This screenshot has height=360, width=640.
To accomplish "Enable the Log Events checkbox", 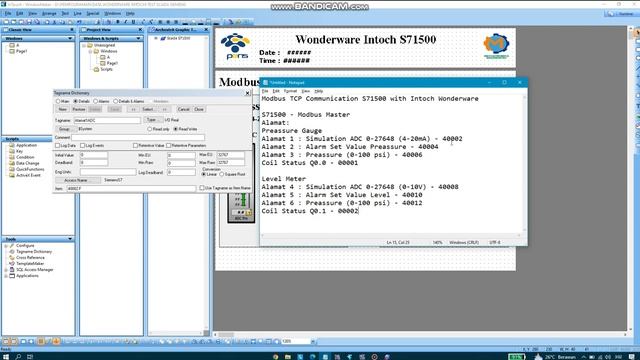I will point(82,145).
